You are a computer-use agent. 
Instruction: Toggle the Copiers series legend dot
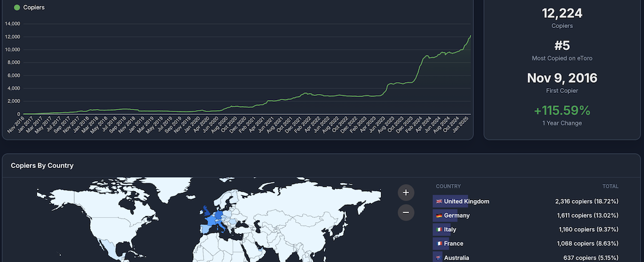(17, 8)
